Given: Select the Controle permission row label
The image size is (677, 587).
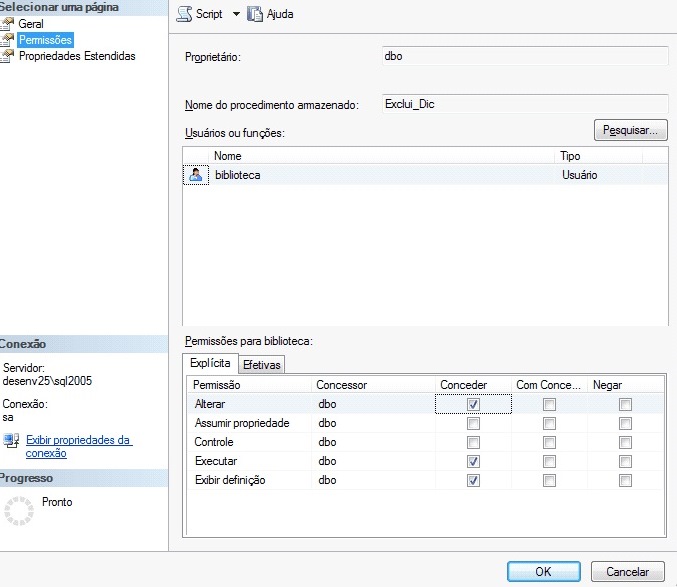Looking at the screenshot, I should pos(214,442).
